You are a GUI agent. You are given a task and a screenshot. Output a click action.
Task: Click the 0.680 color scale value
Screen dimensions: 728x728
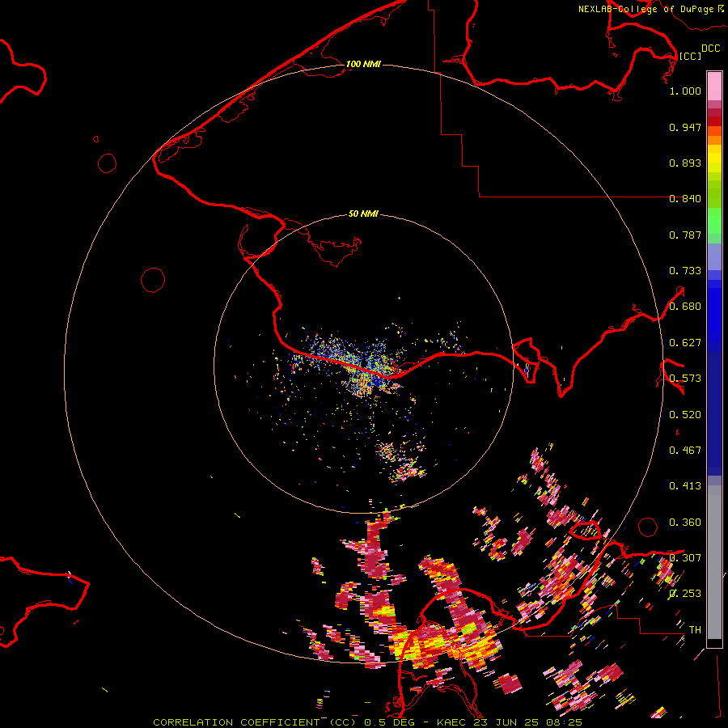tap(685, 307)
